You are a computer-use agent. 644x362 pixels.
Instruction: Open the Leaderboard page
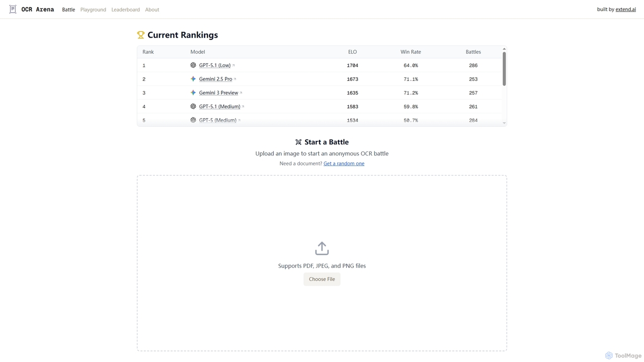click(126, 10)
